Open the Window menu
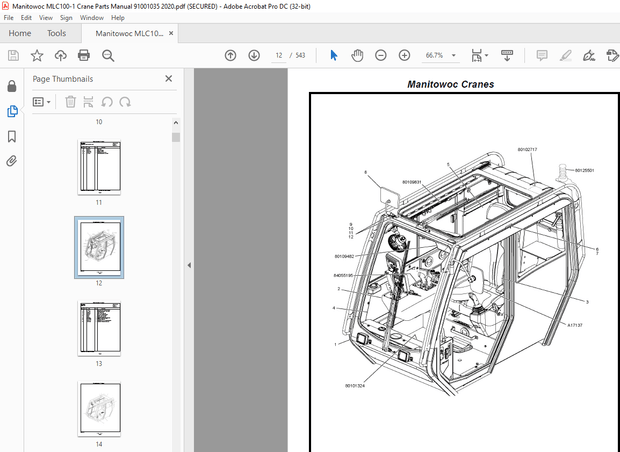Viewport: 620px width, 452px height. click(x=92, y=18)
